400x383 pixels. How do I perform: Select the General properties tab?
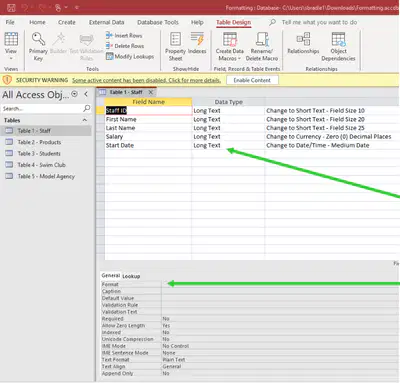[x=111, y=275]
